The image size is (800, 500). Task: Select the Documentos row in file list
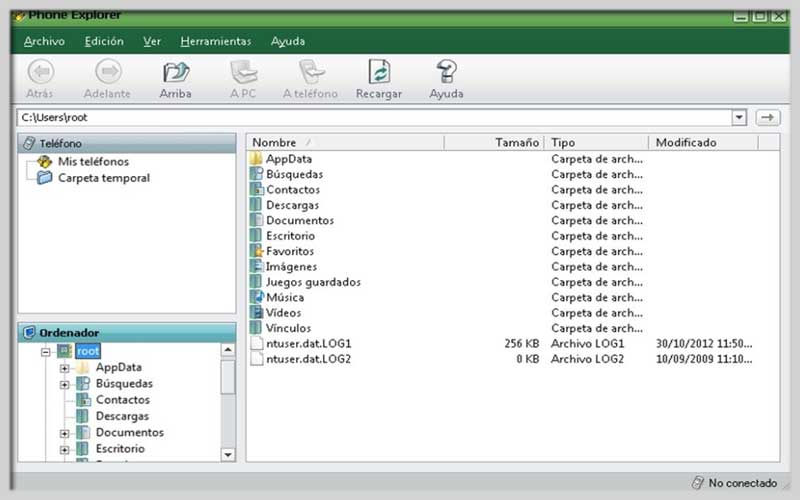(512, 220)
